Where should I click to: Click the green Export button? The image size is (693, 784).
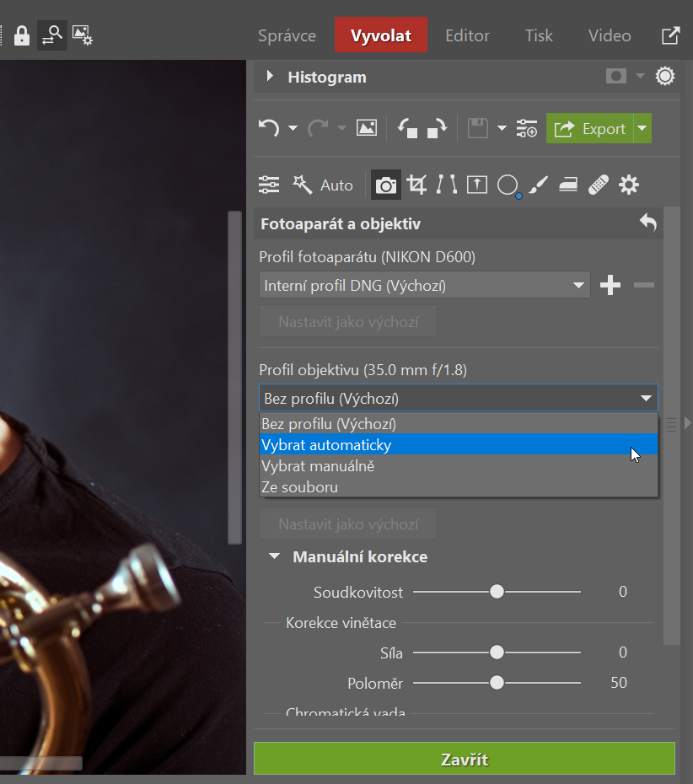pyautogui.click(x=590, y=128)
